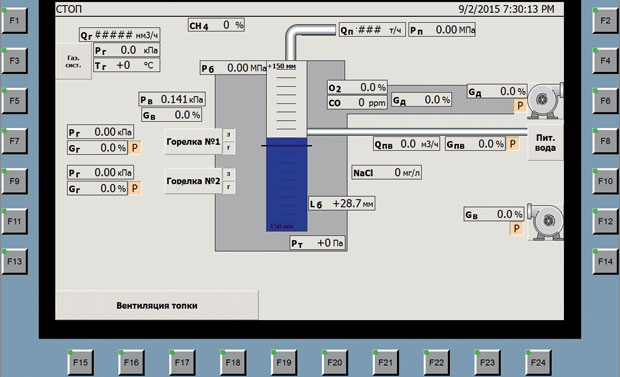Click the з indicator next to Горелка №2
Viewport: 620px width, 377px height.
[229, 174]
